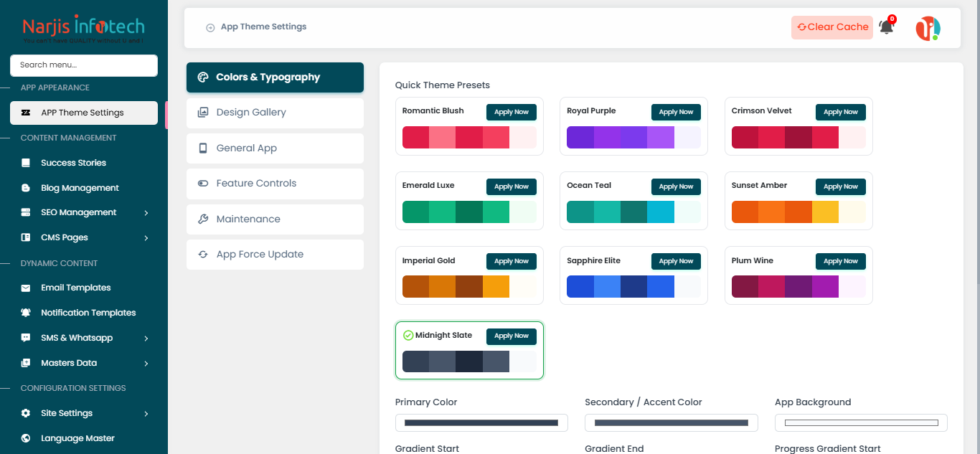Click the Email Templates envelope icon

click(26, 288)
